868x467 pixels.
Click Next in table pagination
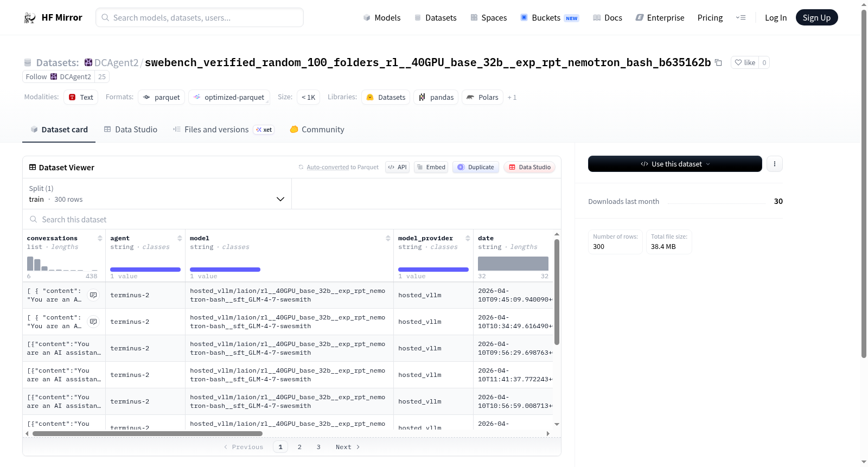(x=348, y=447)
